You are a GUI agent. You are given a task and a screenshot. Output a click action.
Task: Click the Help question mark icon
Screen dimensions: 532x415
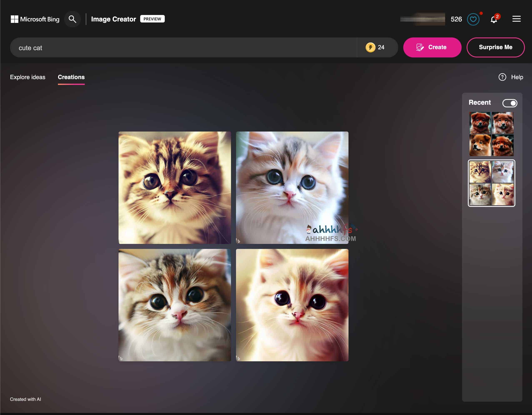pos(502,77)
